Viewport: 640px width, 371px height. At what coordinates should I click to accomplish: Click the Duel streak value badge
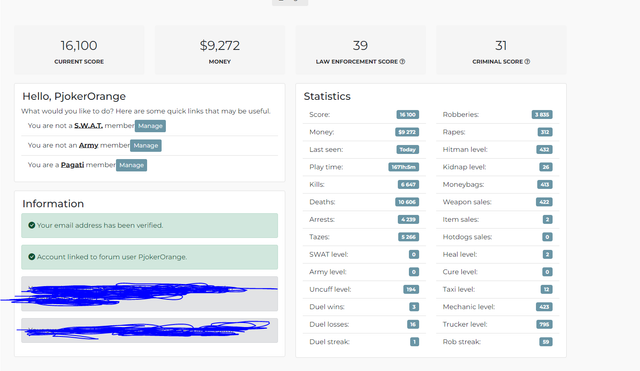414,342
